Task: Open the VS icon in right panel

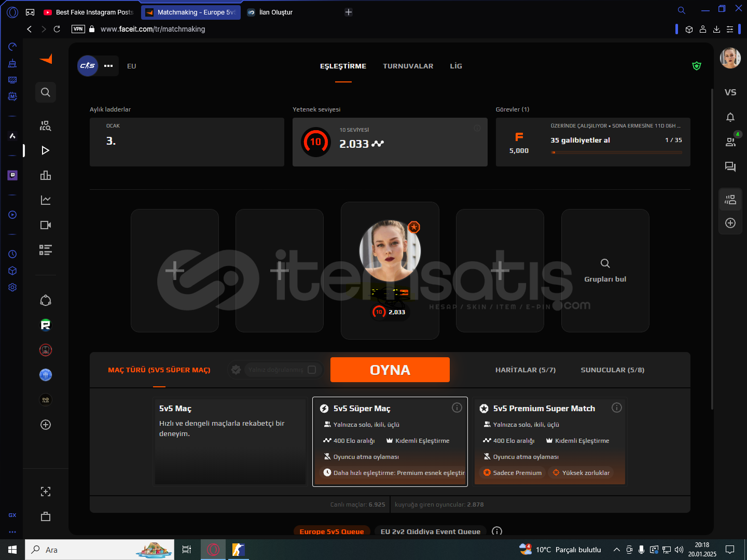Action: [x=730, y=92]
